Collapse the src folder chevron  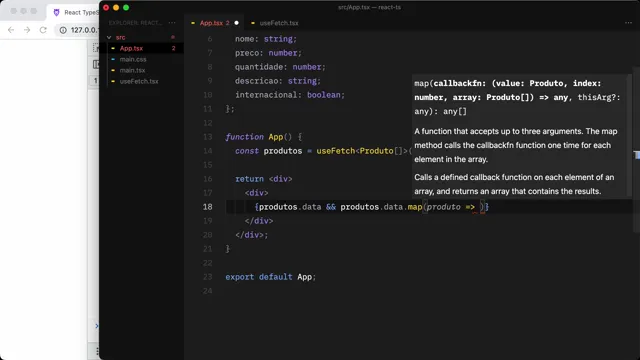click(109, 37)
